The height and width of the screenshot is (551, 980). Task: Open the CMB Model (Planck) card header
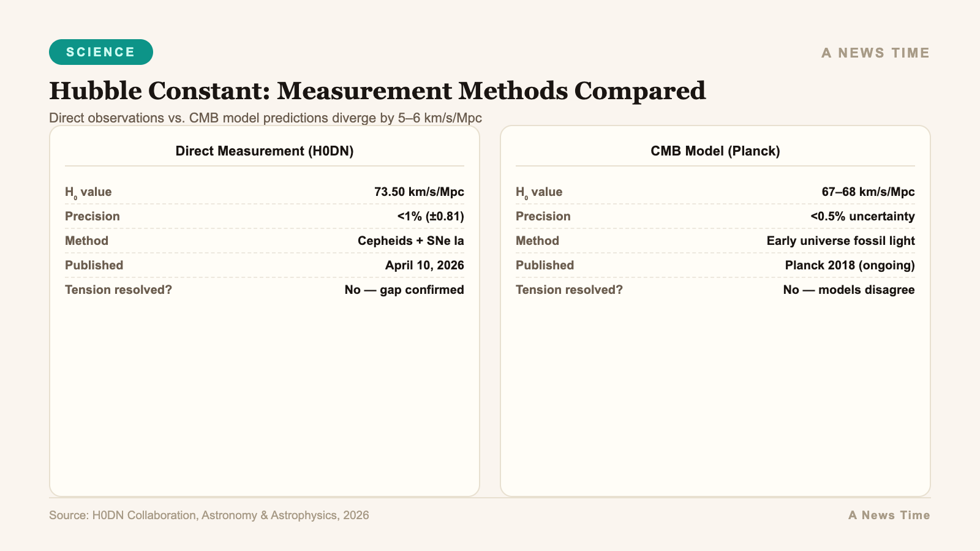[715, 151]
